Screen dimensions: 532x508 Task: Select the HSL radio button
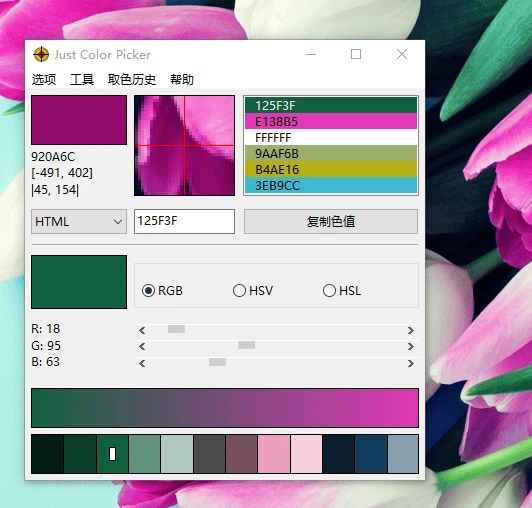click(x=342, y=290)
